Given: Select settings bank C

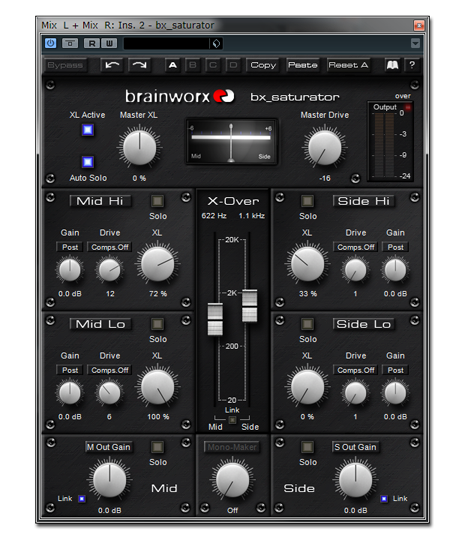Looking at the screenshot, I should pos(213,65).
